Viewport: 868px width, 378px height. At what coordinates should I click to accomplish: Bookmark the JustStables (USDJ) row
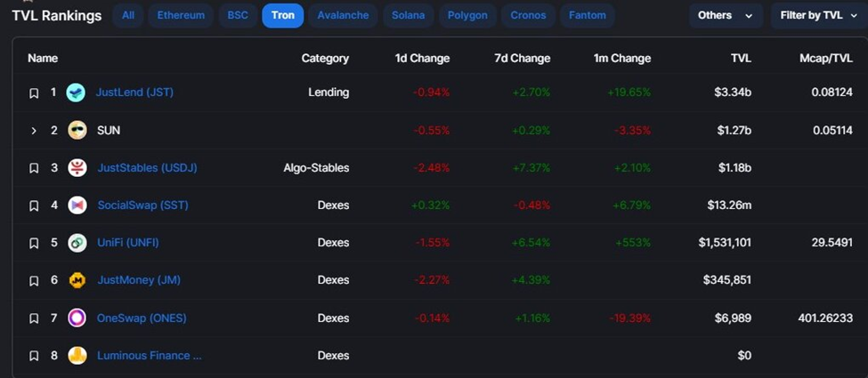pyautogui.click(x=34, y=168)
